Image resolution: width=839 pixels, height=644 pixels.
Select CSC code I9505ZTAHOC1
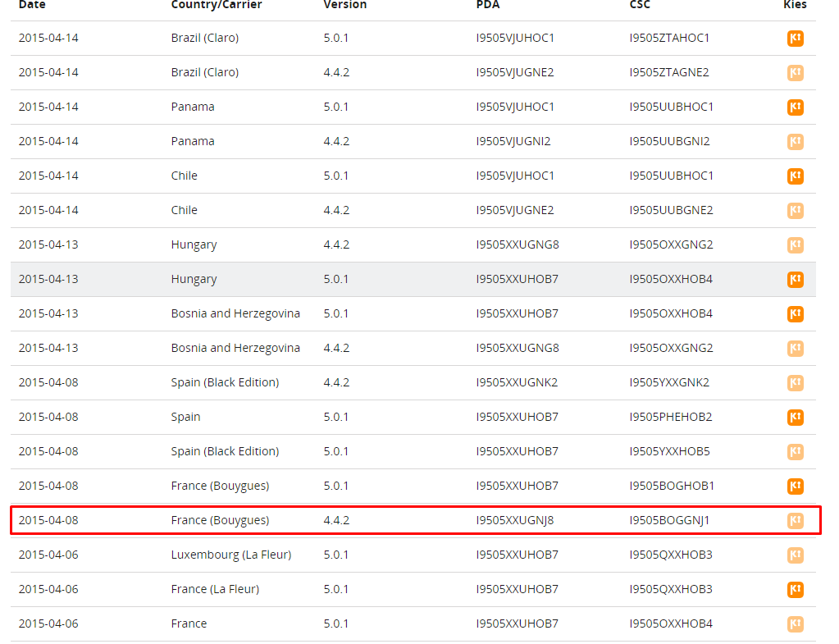[x=669, y=38]
